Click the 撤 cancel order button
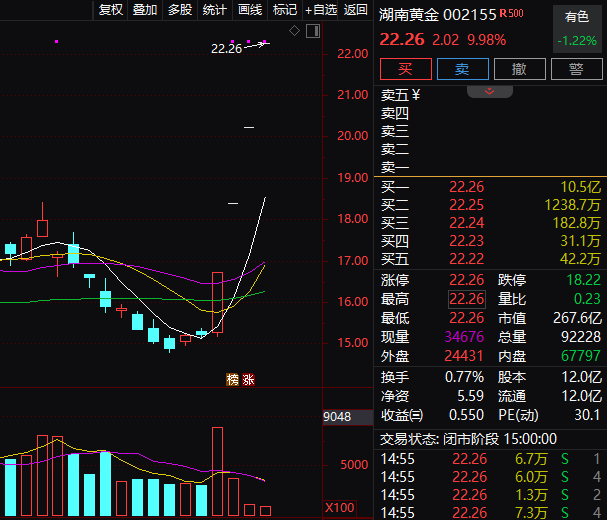This screenshot has width=607, height=520. pyautogui.click(x=519, y=69)
